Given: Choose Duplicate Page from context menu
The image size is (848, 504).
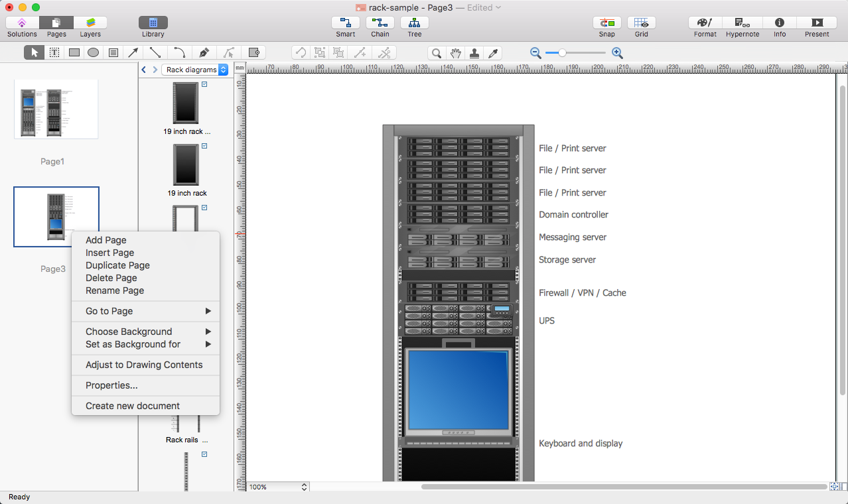Looking at the screenshot, I should click(117, 265).
